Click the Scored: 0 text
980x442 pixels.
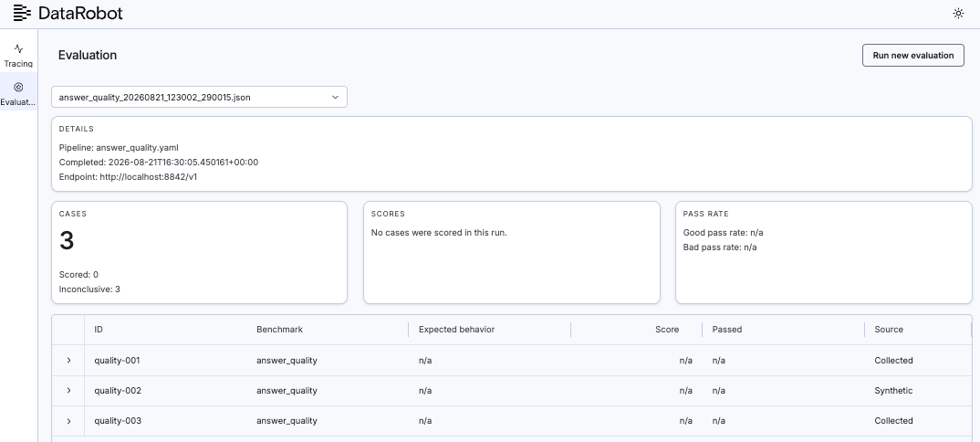tap(78, 275)
